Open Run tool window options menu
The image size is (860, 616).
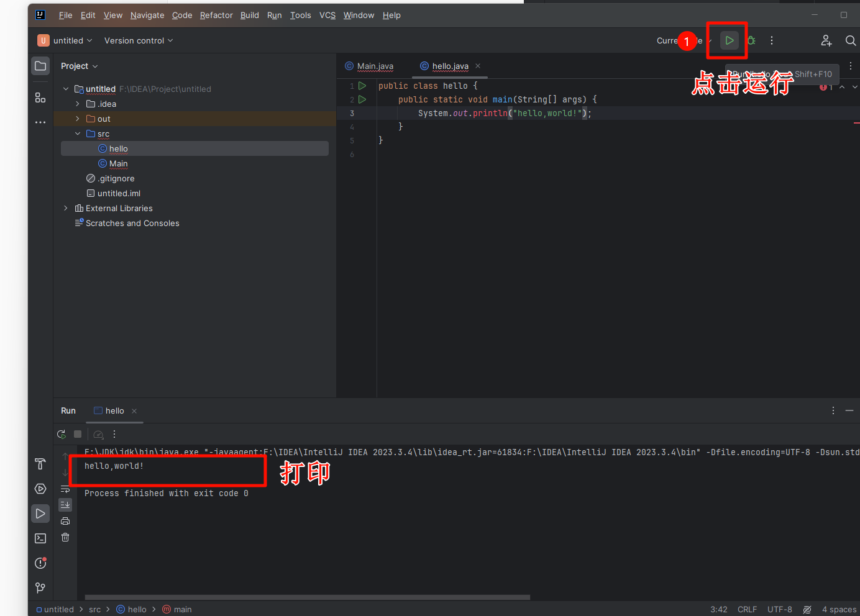pos(833,410)
